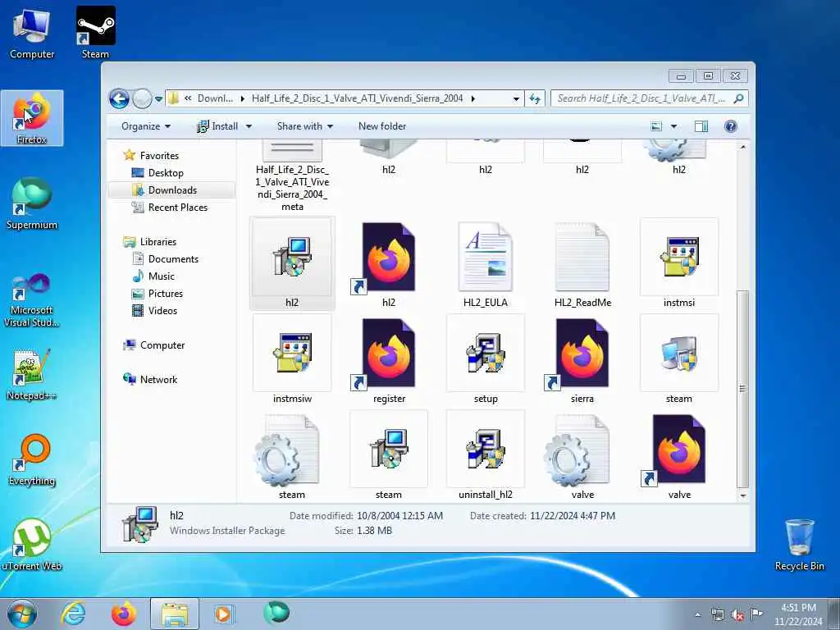Click the New folder button

(x=382, y=126)
